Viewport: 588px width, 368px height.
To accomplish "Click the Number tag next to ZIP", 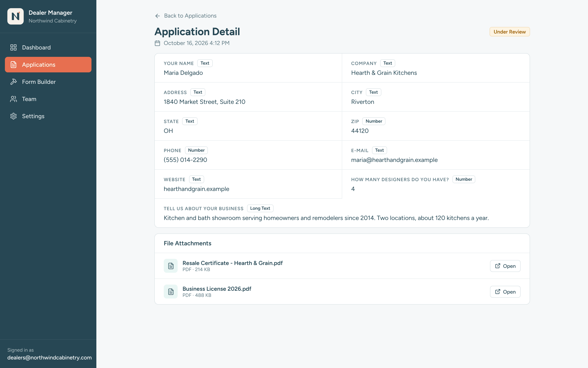I will coord(374,121).
